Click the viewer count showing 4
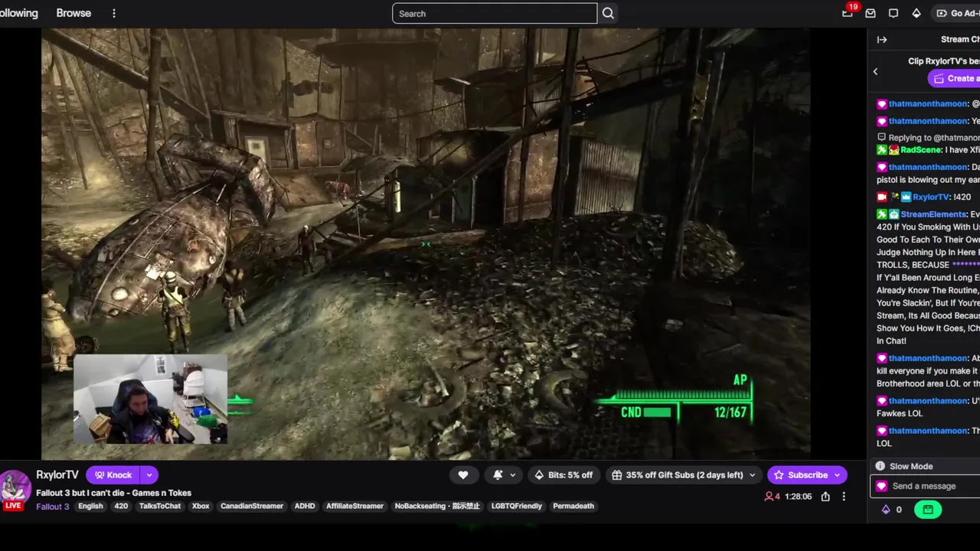The width and height of the screenshot is (980, 551). pos(773,497)
